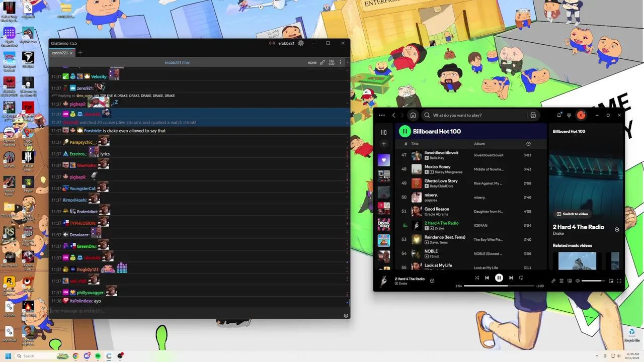Add 2 Hard 4 The Radio to Liked Songs in right panel
The image size is (644, 362).
coord(617,230)
